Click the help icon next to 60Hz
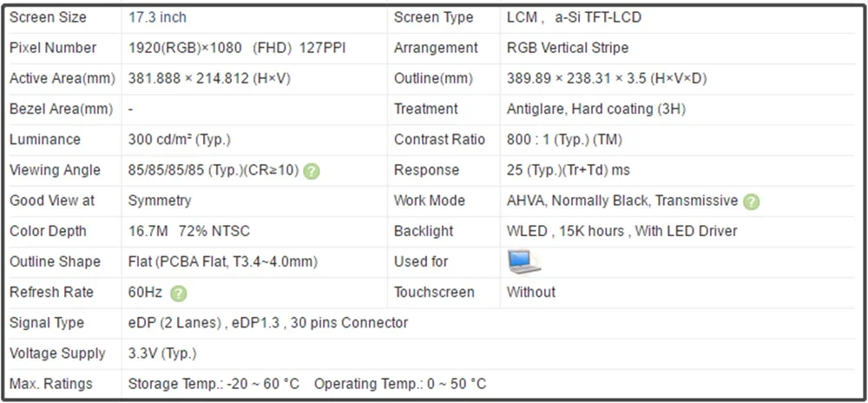This screenshot has width=868, height=403. [179, 294]
